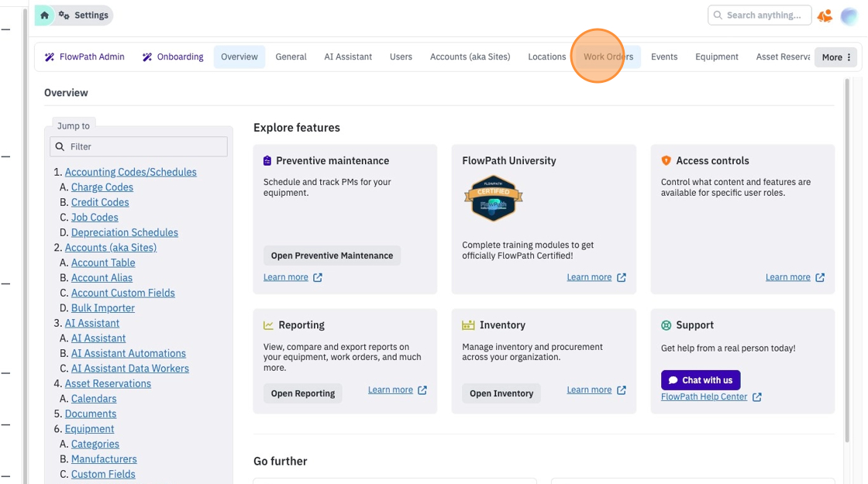
Task: Start a chat with Chat with us
Action: (x=701, y=380)
